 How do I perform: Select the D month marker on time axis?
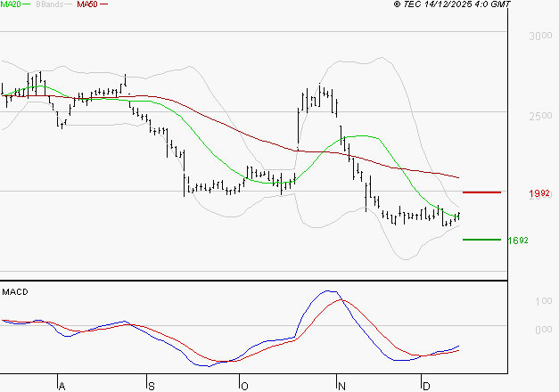click(423, 385)
